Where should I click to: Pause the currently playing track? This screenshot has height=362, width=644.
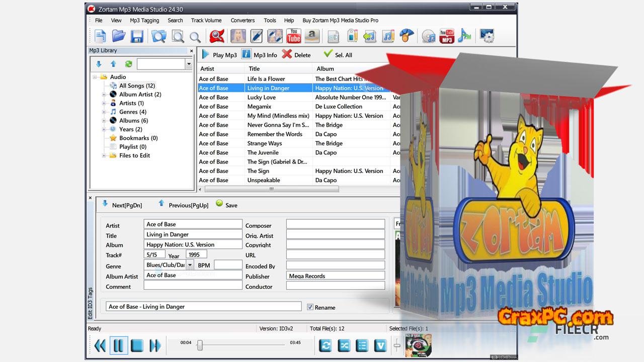(119, 345)
